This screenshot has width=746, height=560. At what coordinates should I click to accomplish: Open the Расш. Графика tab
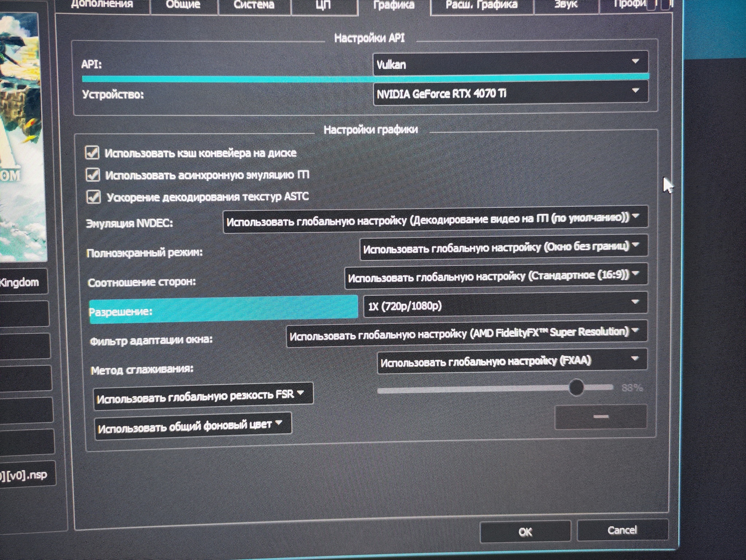point(481,4)
